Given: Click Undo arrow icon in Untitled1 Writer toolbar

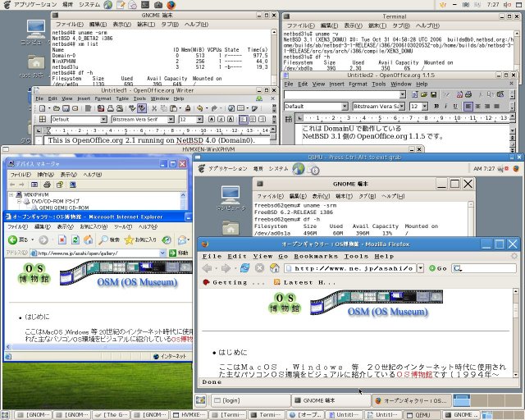Looking at the screenshot, I should [x=200, y=108].
